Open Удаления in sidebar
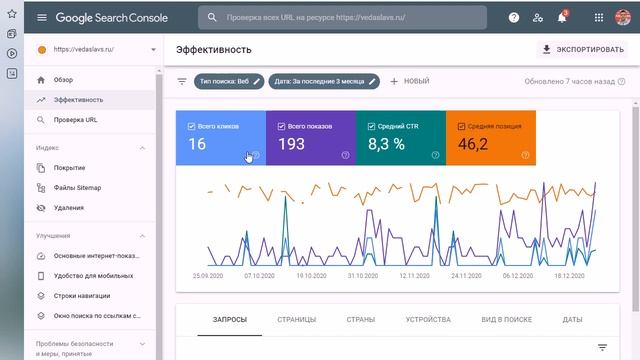640x360 pixels. (x=90, y=208)
